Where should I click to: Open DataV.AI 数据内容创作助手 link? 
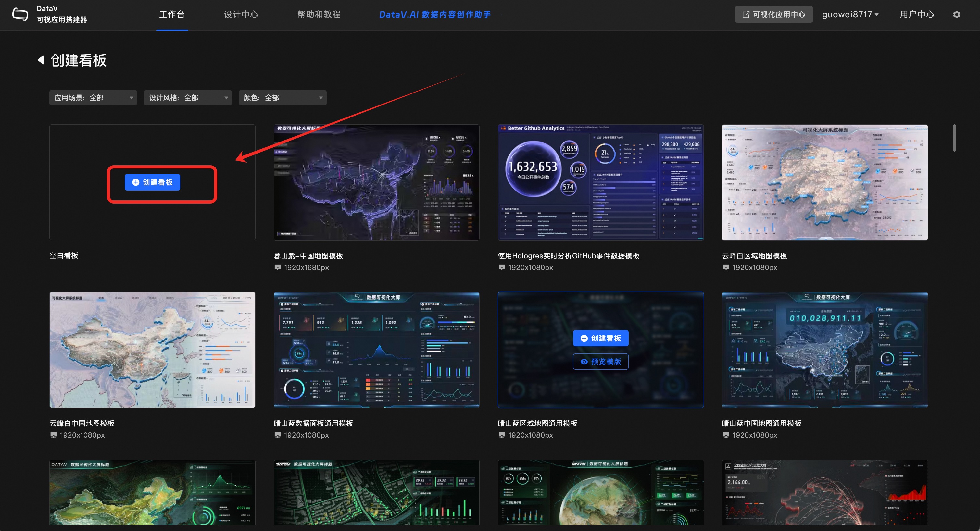pos(434,15)
